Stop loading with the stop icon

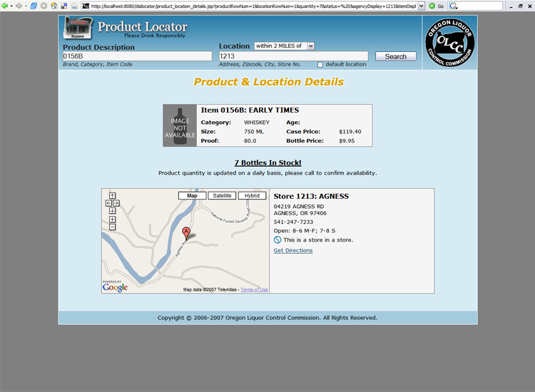[44, 6]
